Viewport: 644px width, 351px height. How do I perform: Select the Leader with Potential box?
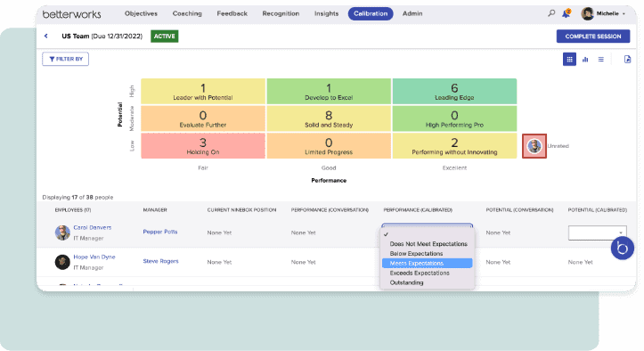point(203,91)
